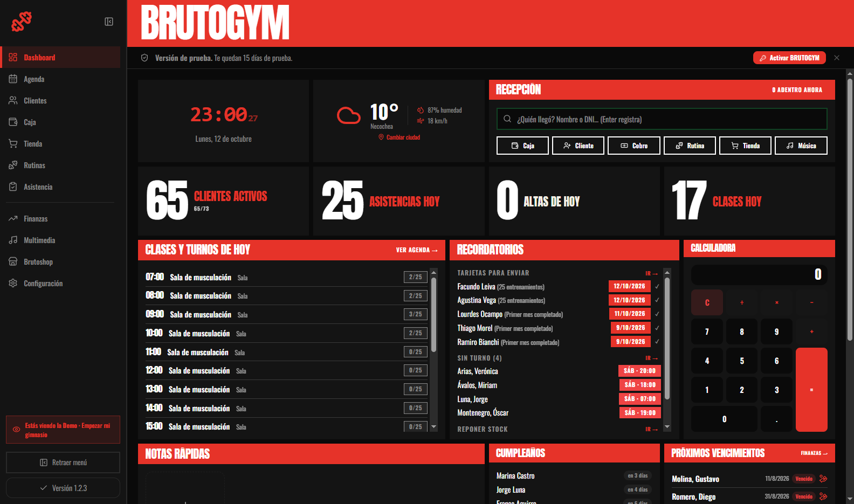Check off Facundo Leiva's card reminder
The height and width of the screenshot is (504, 854).
tap(657, 286)
